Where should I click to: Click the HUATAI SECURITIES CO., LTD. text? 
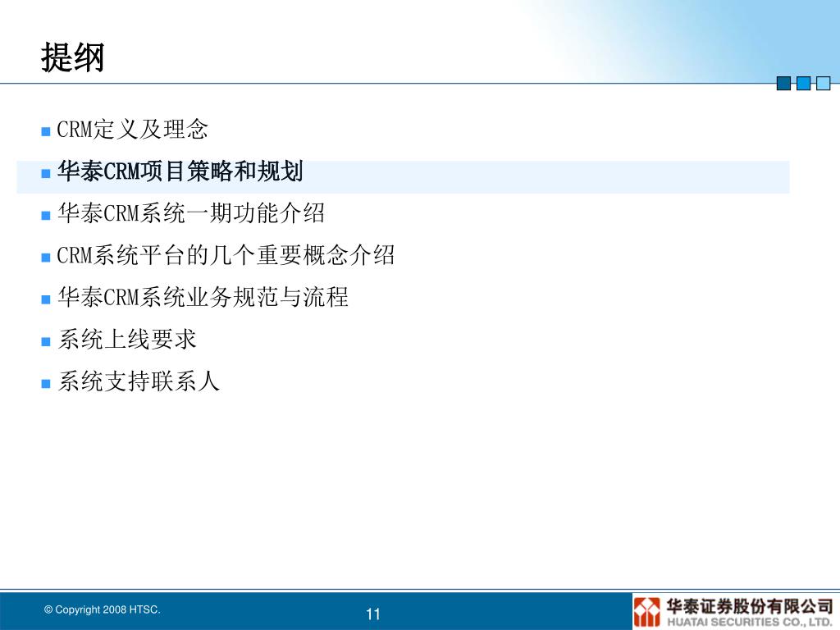click(750, 623)
